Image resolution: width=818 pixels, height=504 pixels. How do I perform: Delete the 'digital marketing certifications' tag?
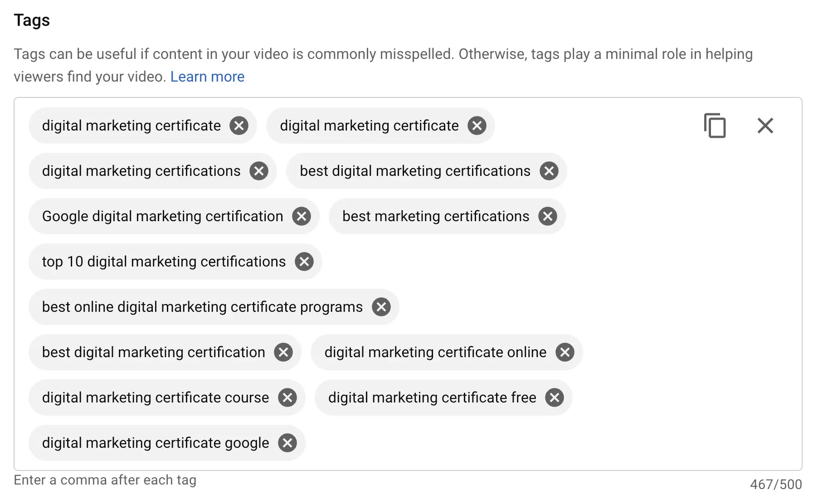pos(259,171)
